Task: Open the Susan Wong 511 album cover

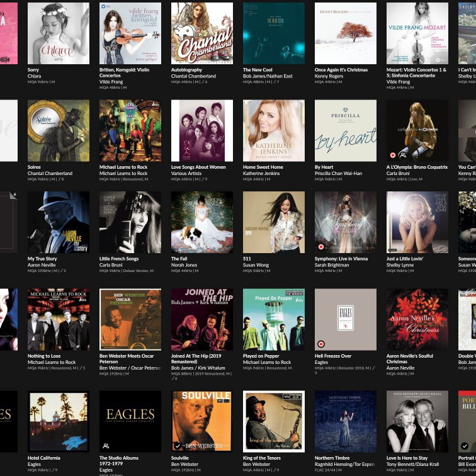Action: (274, 222)
